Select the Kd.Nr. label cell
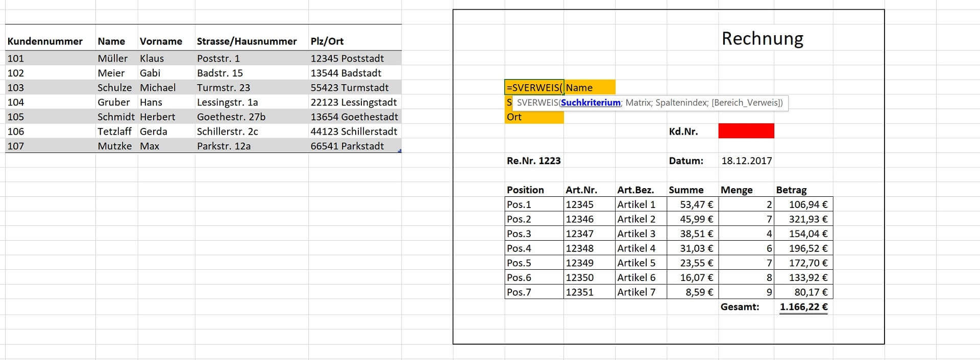The image size is (980, 360). click(692, 131)
